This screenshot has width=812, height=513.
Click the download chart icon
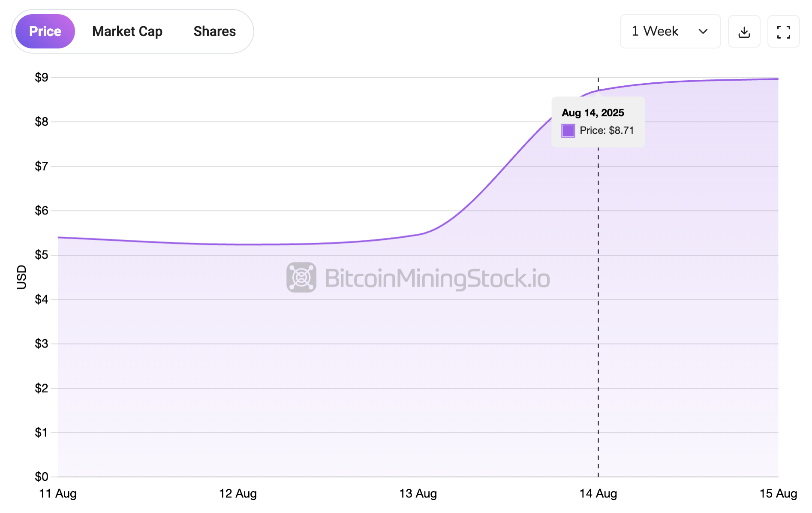744,32
